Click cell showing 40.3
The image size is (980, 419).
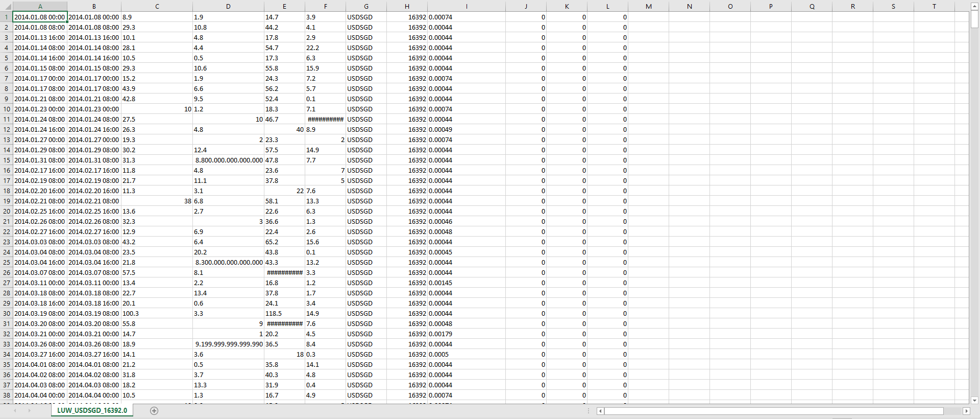(284, 375)
